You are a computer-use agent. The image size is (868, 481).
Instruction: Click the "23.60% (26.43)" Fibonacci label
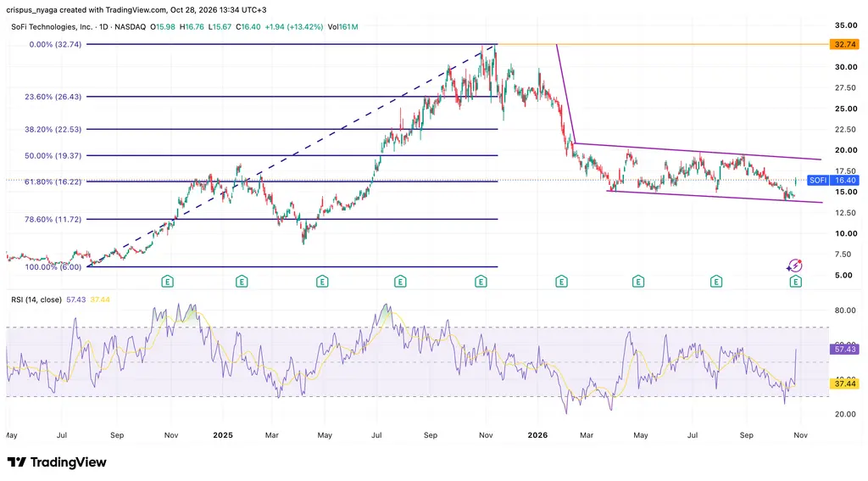coord(53,97)
